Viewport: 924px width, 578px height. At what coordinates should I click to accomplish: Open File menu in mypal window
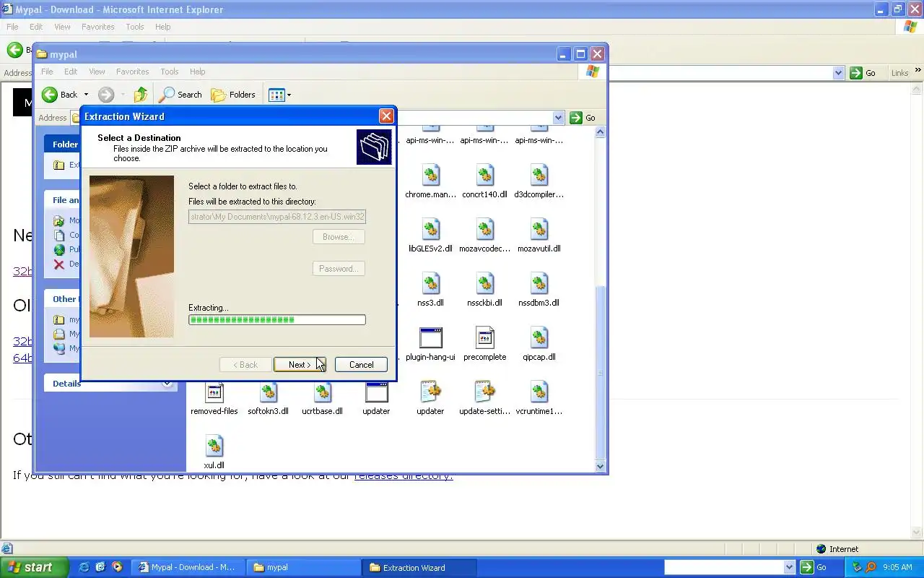click(47, 72)
